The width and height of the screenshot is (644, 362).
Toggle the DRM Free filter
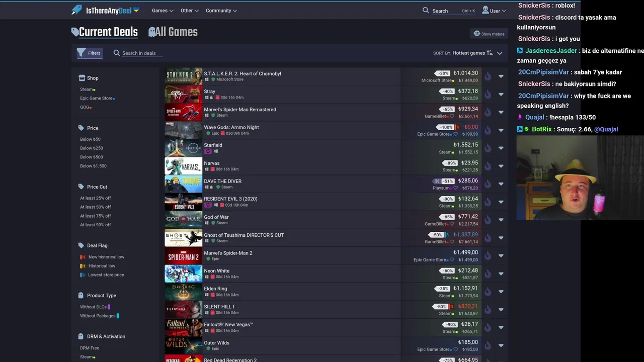(x=90, y=348)
